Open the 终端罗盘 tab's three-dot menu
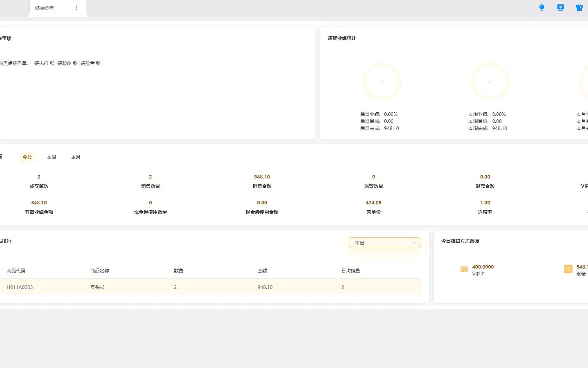 [76, 8]
